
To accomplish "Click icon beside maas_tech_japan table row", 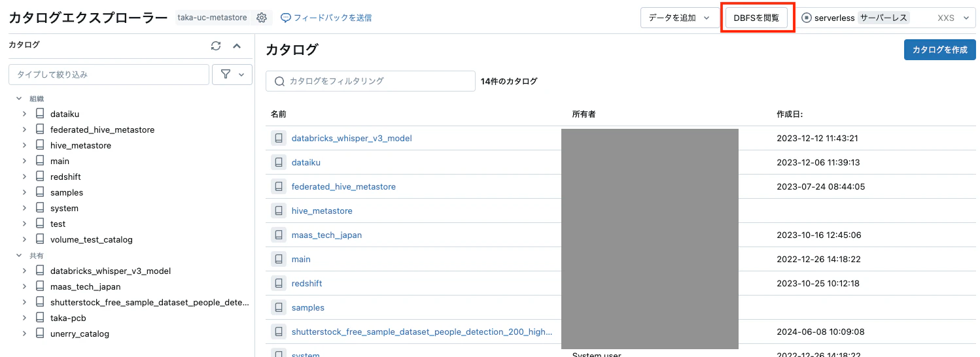I will [x=279, y=235].
